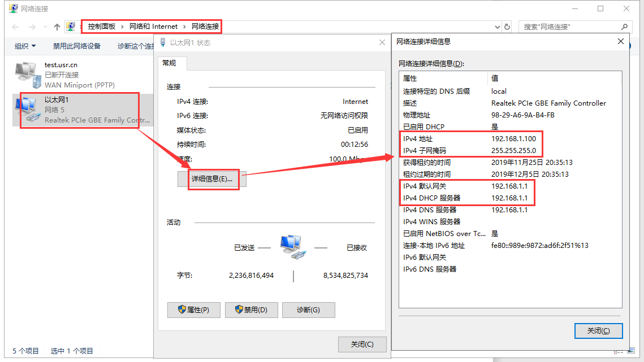Click 禁用此网络设备 in the toolbar
Image resolution: width=644 pixels, height=362 pixels.
[77, 46]
